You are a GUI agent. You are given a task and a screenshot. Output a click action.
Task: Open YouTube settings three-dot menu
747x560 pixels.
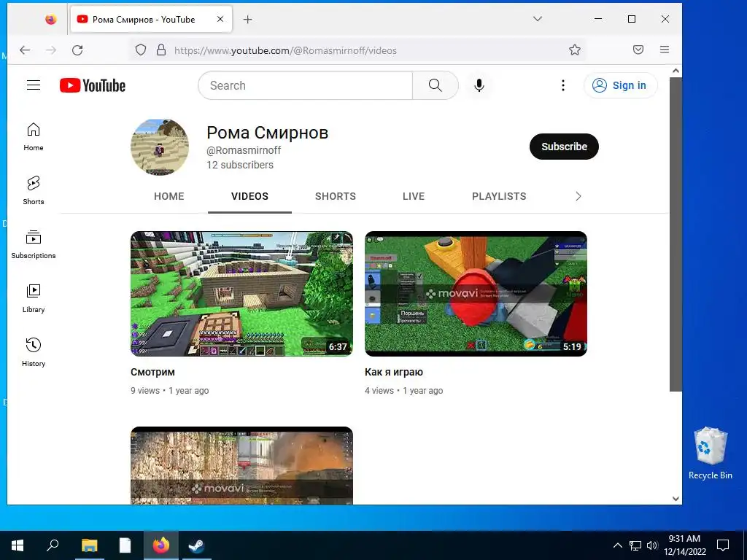[x=563, y=86]
